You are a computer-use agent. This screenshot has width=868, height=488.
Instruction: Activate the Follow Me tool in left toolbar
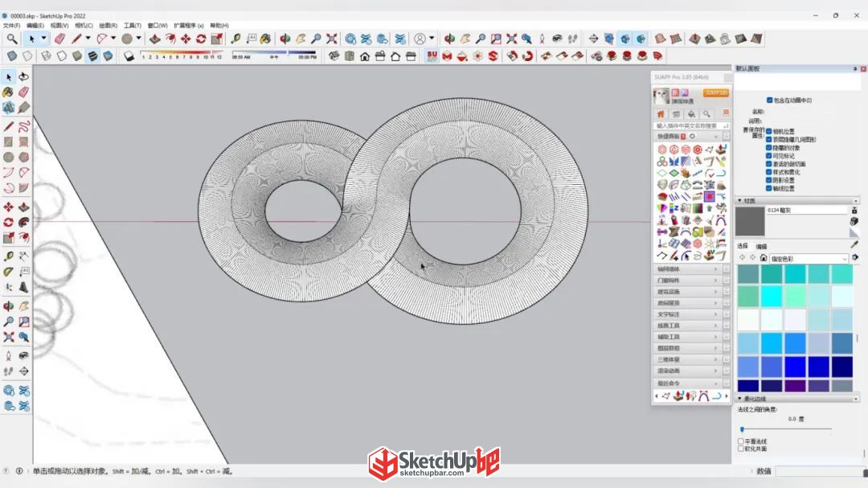(x=24, y=222)
